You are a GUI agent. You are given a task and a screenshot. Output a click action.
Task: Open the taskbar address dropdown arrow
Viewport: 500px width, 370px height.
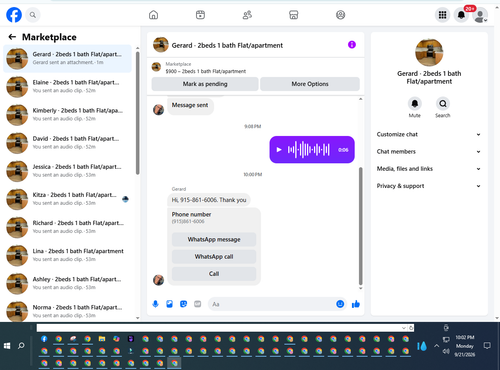coord(404,328)
